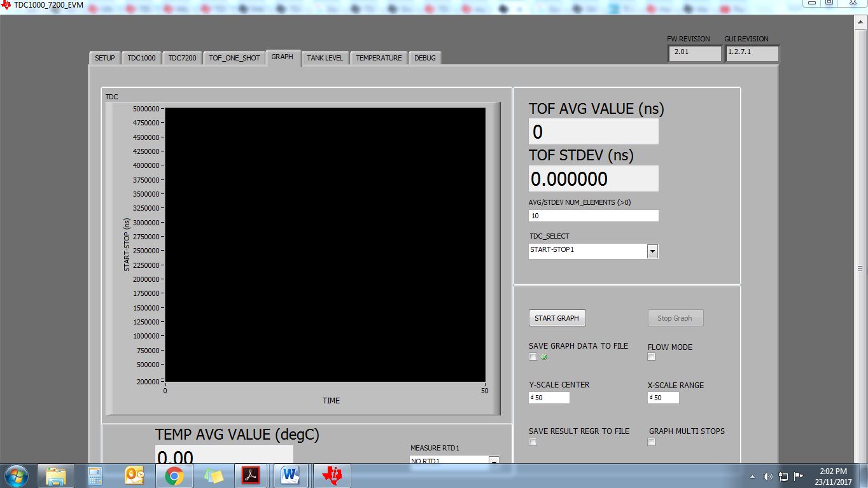Expand the TDC_SELECT dropdown arrow
Image resolution: width=868 pixels, height=488 pixels.
[x=652, y=251]
